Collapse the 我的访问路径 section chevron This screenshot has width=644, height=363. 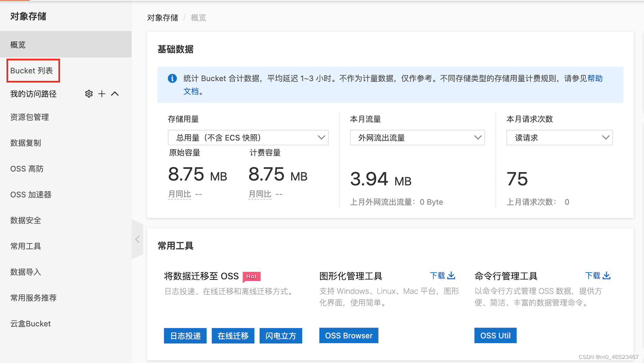coord(115,94)
